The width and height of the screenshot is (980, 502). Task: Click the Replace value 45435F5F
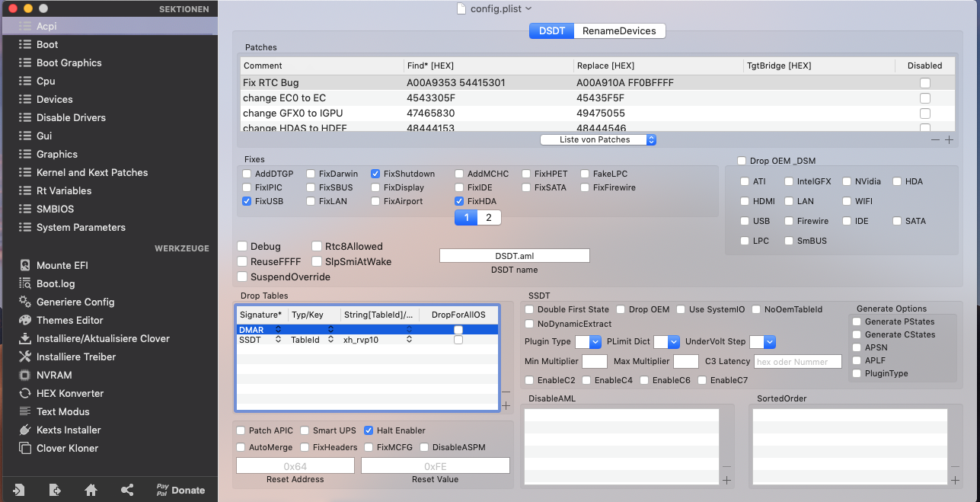click(x=601, y=98)
